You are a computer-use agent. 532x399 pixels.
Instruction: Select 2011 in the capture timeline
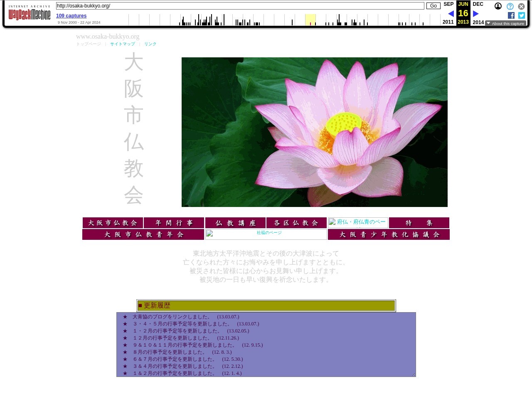(x=448, y=22)
